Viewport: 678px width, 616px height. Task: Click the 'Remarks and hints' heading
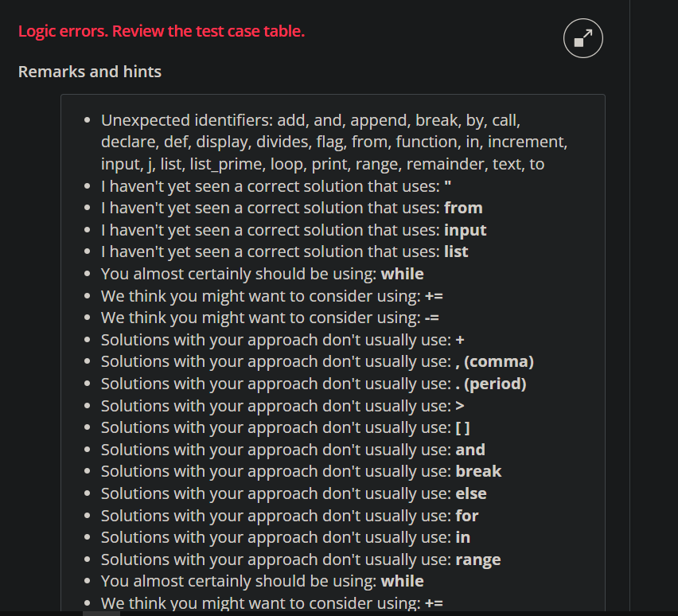(x=89, y=72)
